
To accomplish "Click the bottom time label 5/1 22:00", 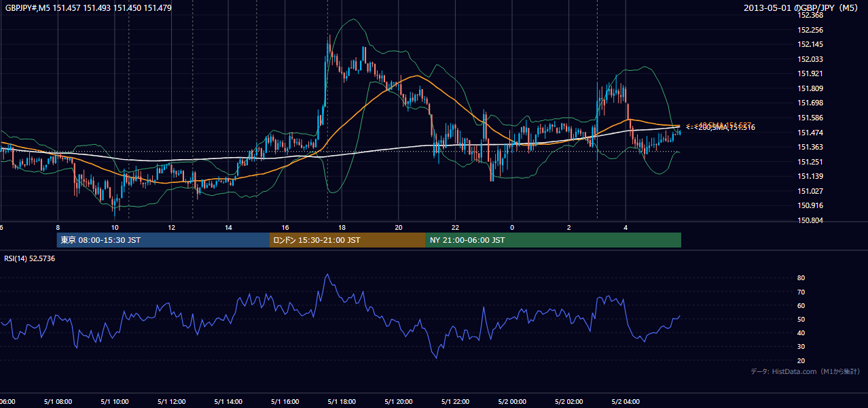I will point(456,401).
